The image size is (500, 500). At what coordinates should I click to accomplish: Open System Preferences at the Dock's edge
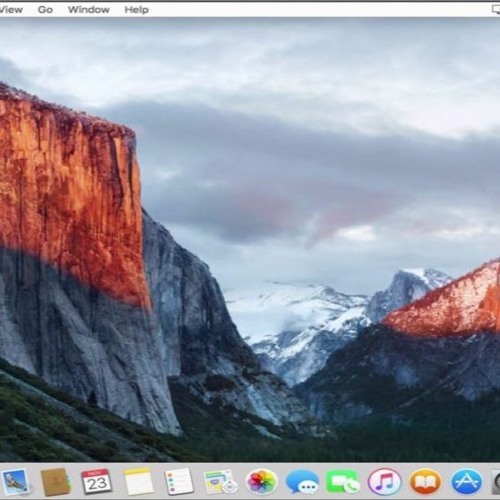(x=496, y=481)
